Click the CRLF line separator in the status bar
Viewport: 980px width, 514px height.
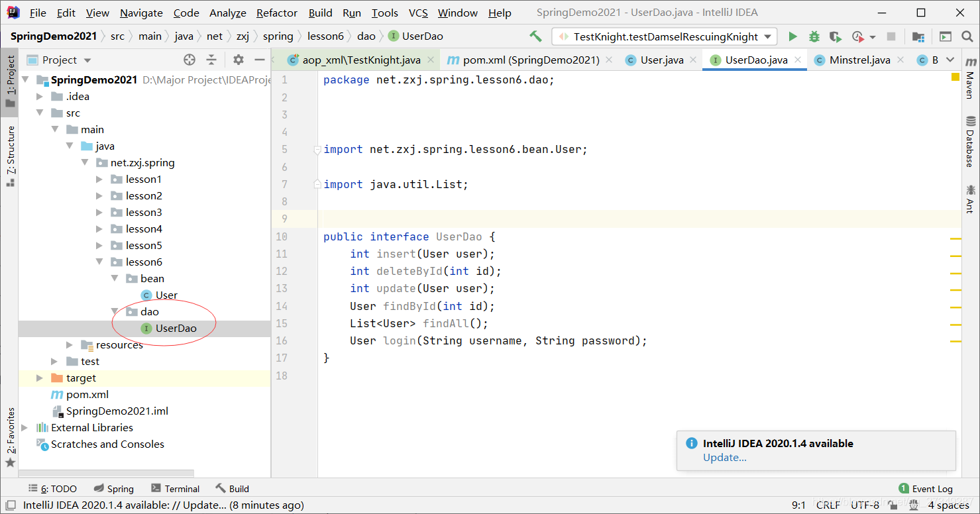pyautogui.click(x=828, y=505)
